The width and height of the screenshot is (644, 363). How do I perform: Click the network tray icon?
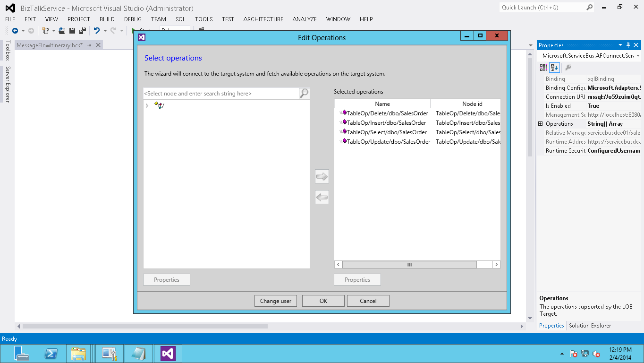point(585,354)
